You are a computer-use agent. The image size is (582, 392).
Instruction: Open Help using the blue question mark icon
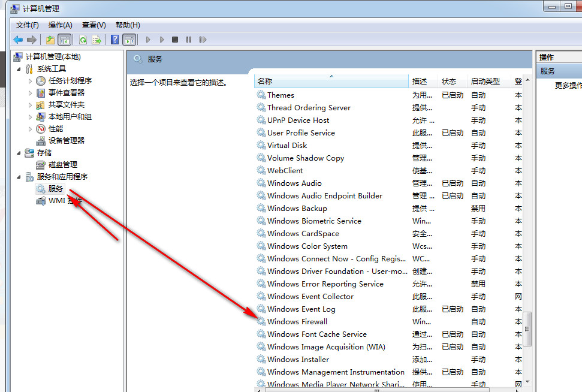115,40
